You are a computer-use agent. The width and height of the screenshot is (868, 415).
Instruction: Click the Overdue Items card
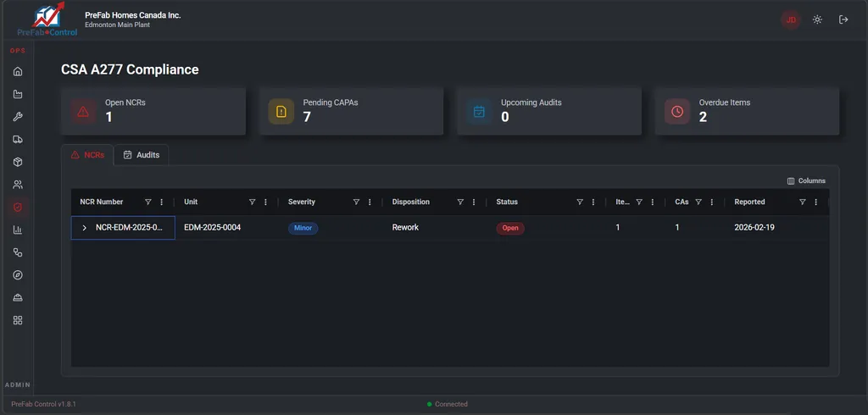pos(747,111)
